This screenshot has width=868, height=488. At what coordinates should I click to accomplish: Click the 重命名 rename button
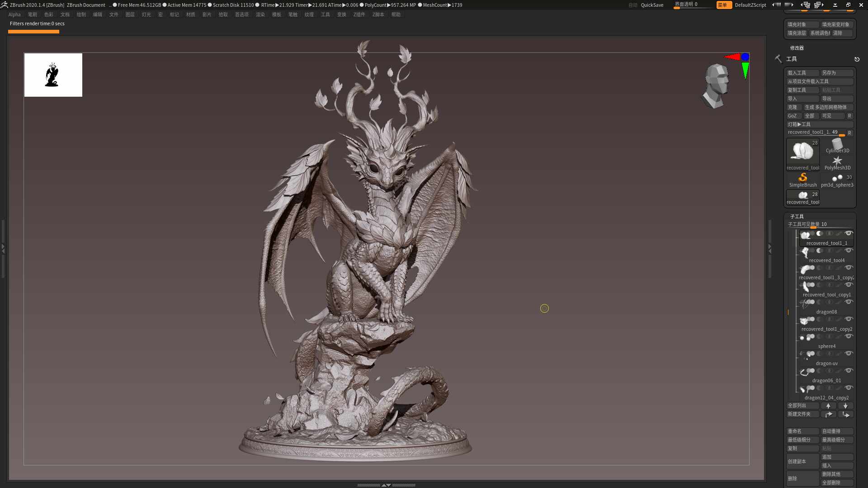(x=803, y=431)
